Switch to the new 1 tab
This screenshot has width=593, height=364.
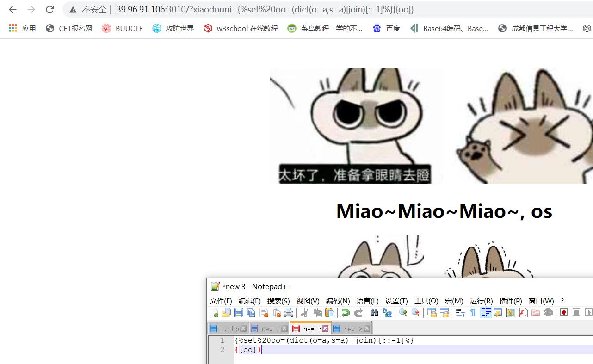click(269, 329)
